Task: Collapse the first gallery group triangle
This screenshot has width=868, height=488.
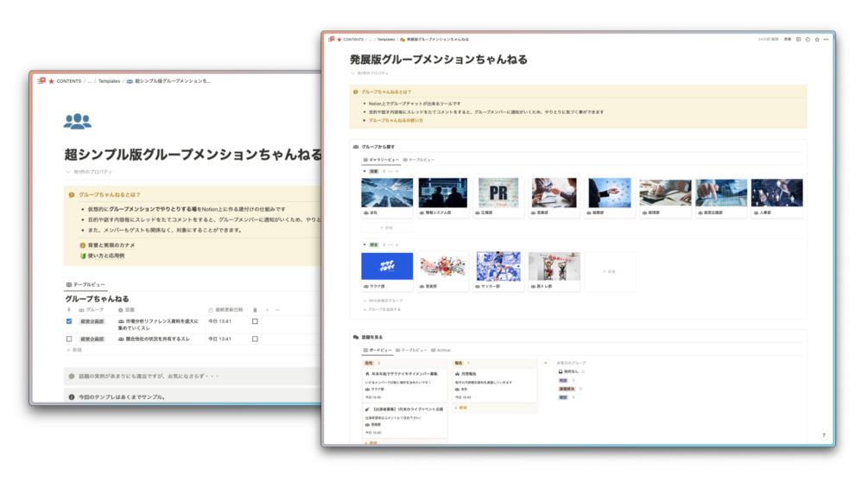Action: (x=364, y=172)
